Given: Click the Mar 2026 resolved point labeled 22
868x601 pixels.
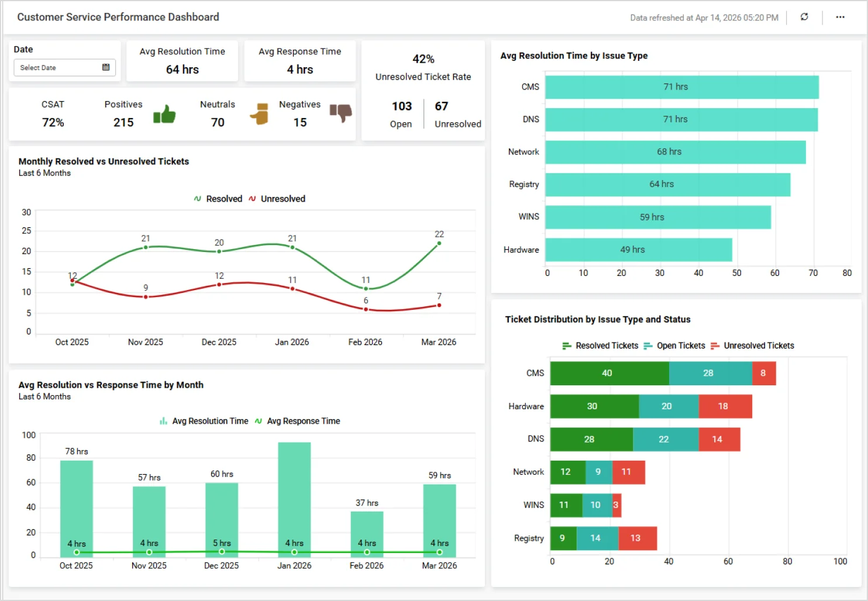Looking at the screenshot, I should [439, 243].
